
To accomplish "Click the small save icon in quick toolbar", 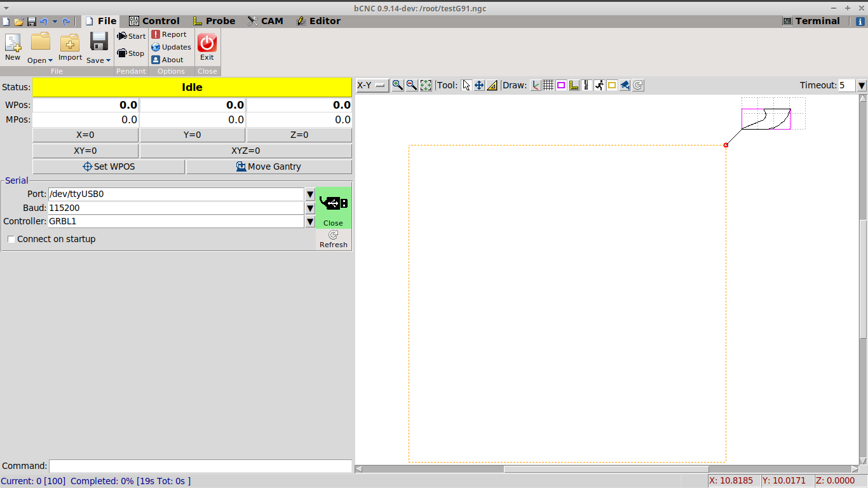I will [x=31, y=21].
